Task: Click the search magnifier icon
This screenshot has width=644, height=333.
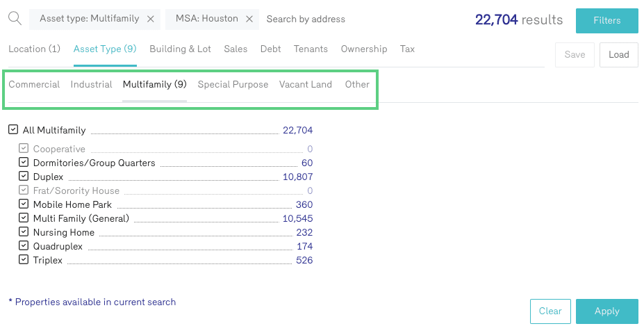Action: pyautogui.click(x=15, y=18)
